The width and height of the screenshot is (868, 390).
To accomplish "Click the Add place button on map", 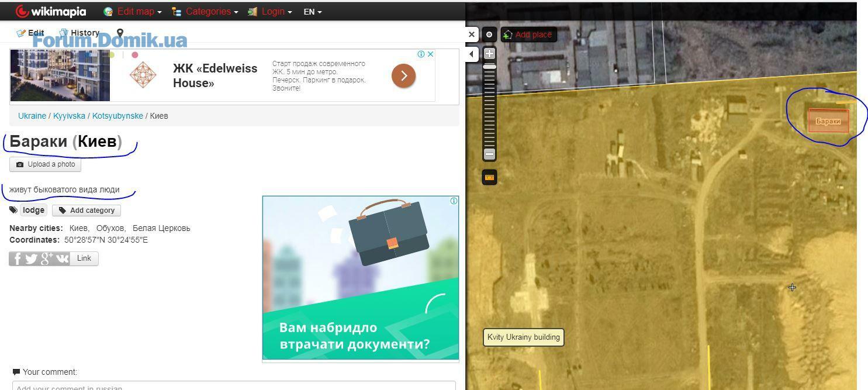I will [x=528, y=34].
